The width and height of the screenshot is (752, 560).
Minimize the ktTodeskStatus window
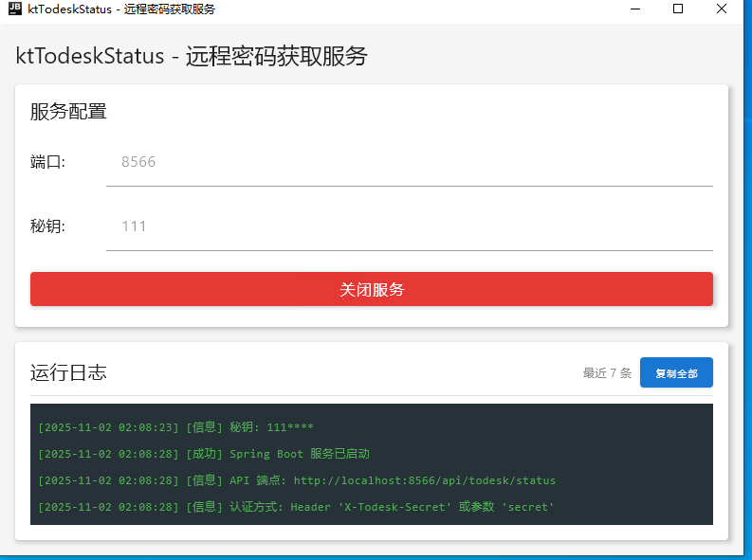coord(634,9)
